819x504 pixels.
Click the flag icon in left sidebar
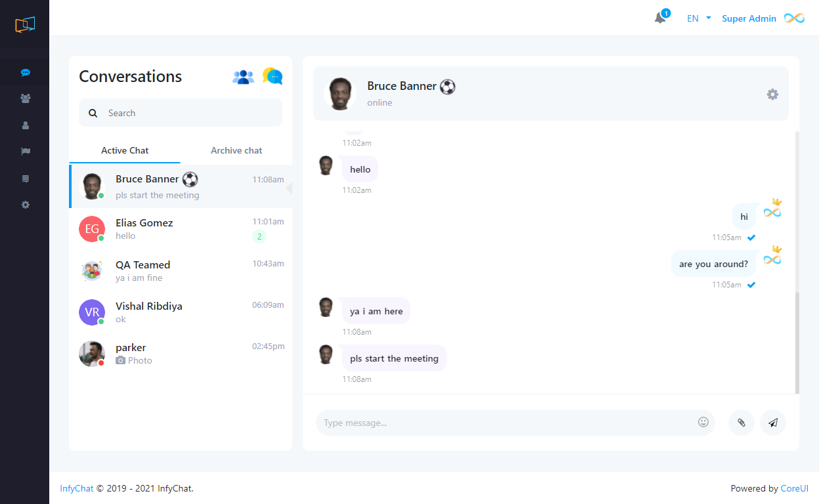[25, 152]
